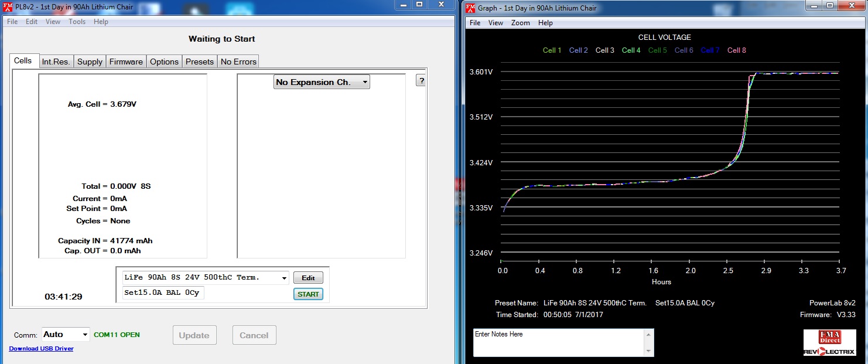Expand the LiFe 90Ah preset dropdown
Screen dimensions: 868x364
tap(206, 277)
